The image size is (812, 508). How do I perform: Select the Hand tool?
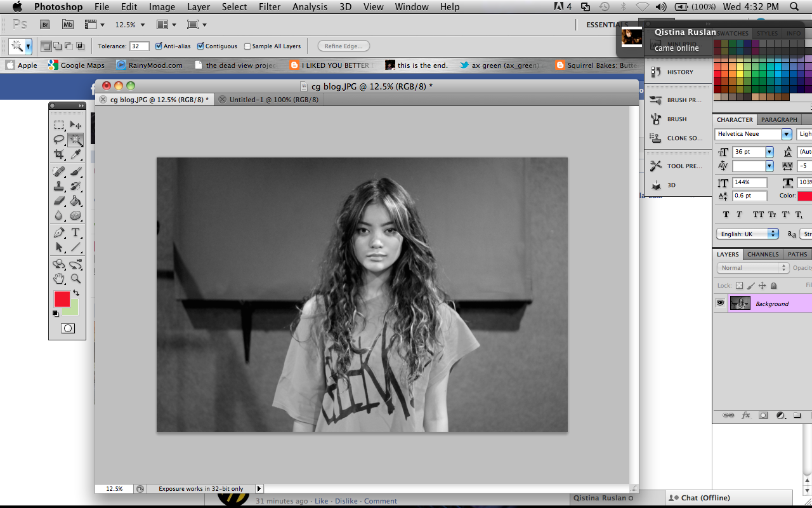pyautogui.click(x=59, y=279)
